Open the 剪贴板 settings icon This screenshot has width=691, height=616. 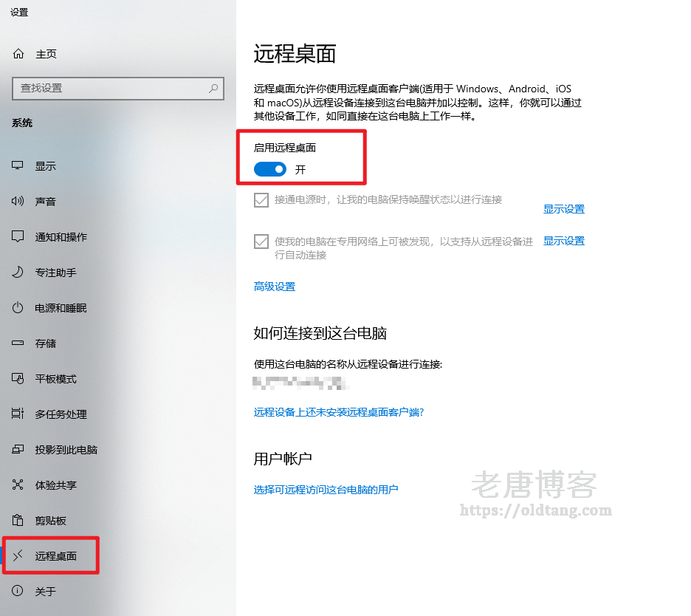coord(18,520)
